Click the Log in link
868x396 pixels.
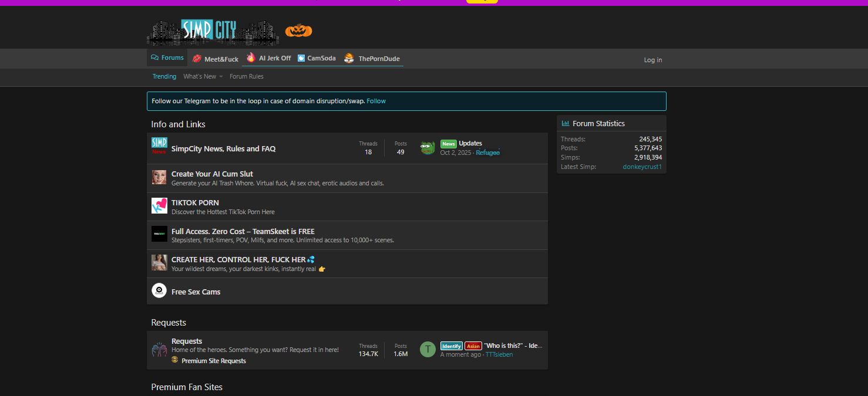pyautogui.click(x=652, y=60)
